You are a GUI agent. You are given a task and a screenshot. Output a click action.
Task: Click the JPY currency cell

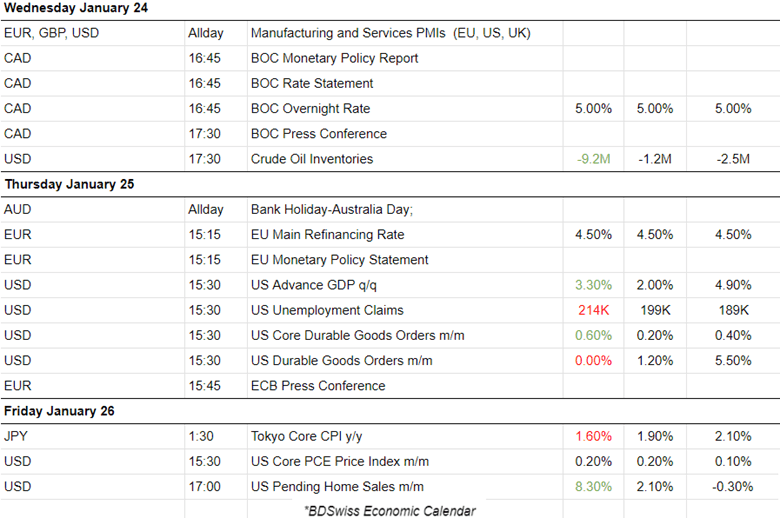[18, 436]
